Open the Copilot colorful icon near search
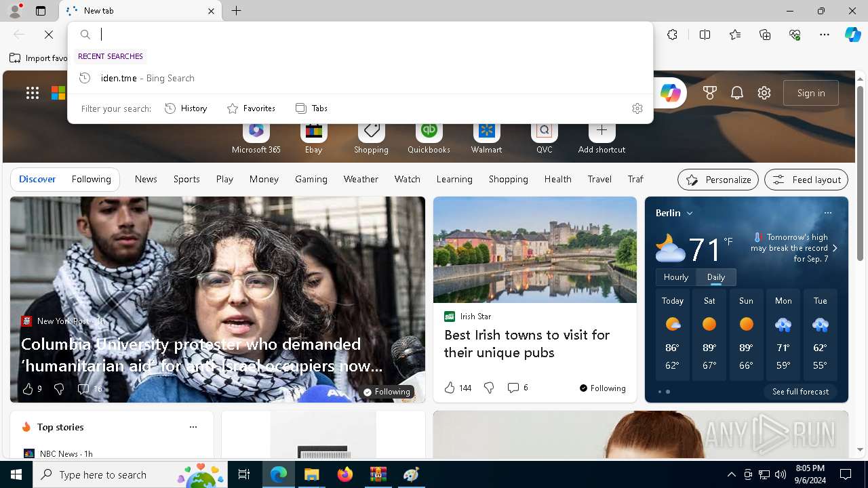The height and width of the screenshot is (488, 868). click(x=670, y=93)
